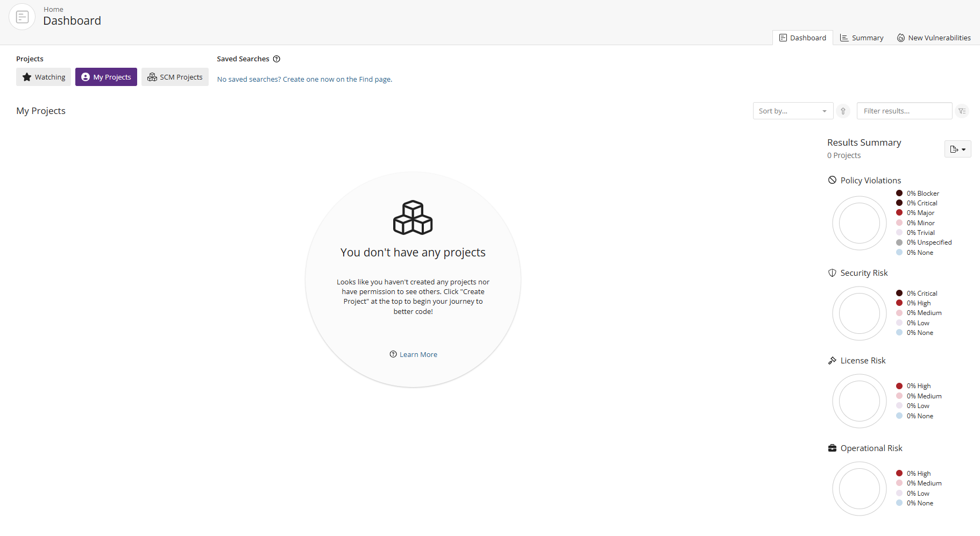
Task: Click the Policy Violations ban icon
Action: pos(832,180)
